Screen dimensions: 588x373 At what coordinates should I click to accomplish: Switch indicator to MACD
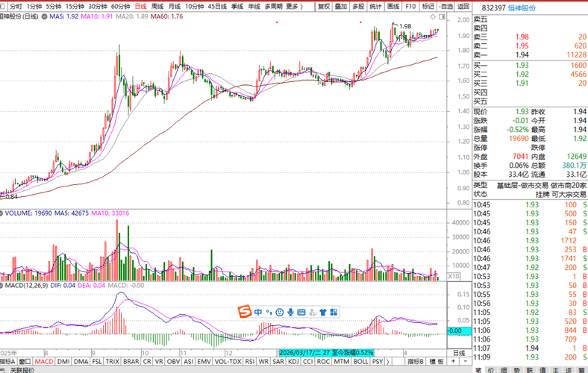(44, 362)
